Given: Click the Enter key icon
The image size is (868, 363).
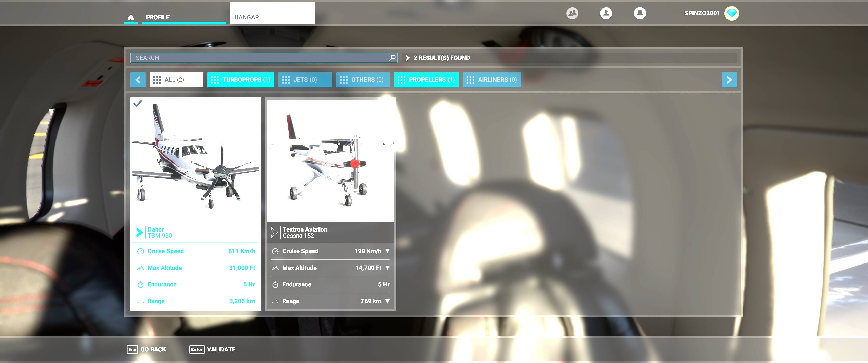Looking at the screenshot, I should 197,349.
